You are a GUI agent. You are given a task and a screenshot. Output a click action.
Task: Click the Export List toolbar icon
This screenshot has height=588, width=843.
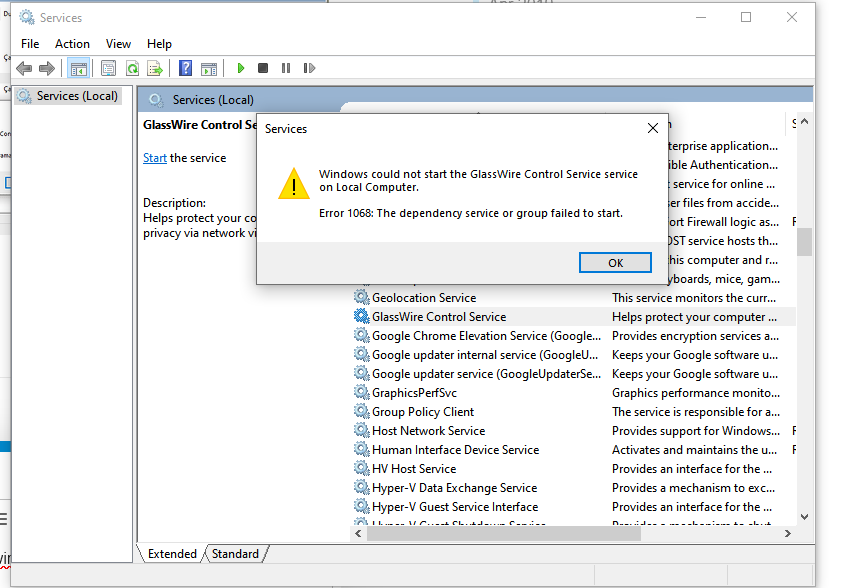click(155, 69)
